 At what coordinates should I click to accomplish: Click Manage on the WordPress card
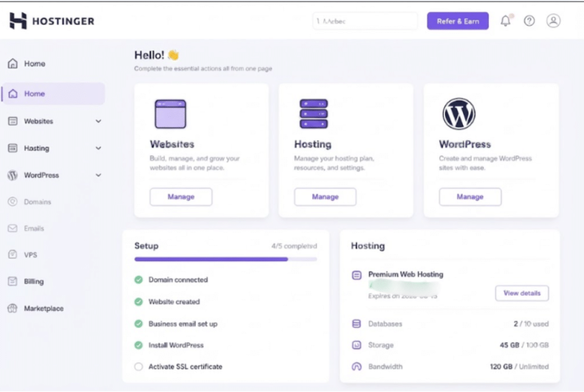pos(470,197)
